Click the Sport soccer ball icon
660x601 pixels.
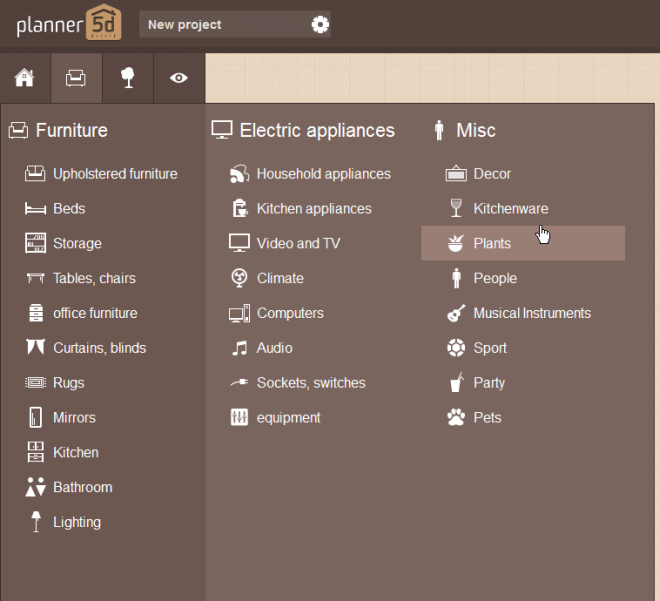(x=456, y=348)
